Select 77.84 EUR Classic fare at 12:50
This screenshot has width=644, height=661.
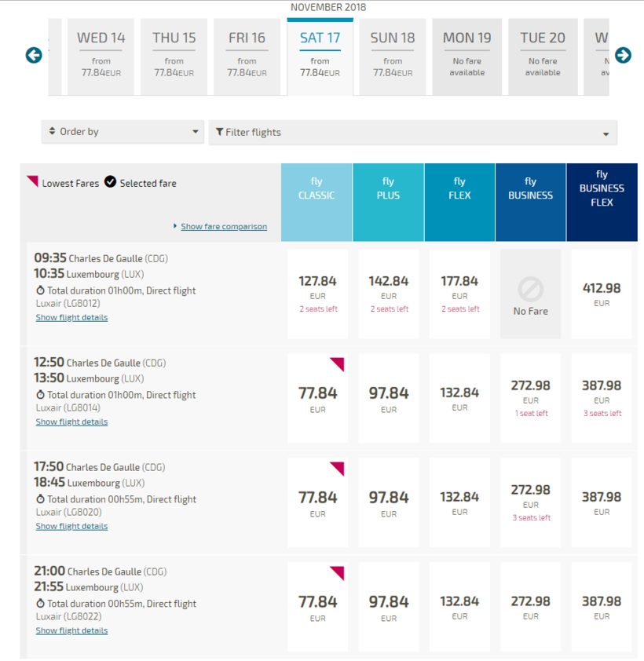pyautogui.click(x=317, y=398)
